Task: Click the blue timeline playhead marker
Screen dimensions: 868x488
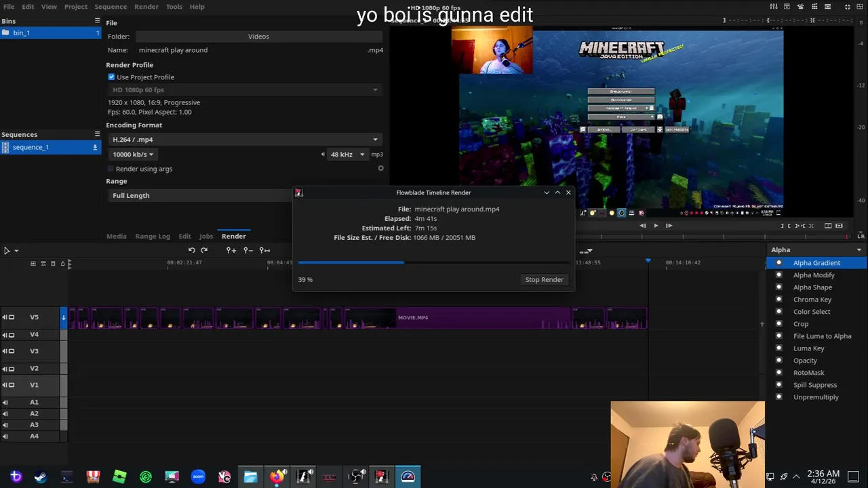Action: tap(648, 261)
